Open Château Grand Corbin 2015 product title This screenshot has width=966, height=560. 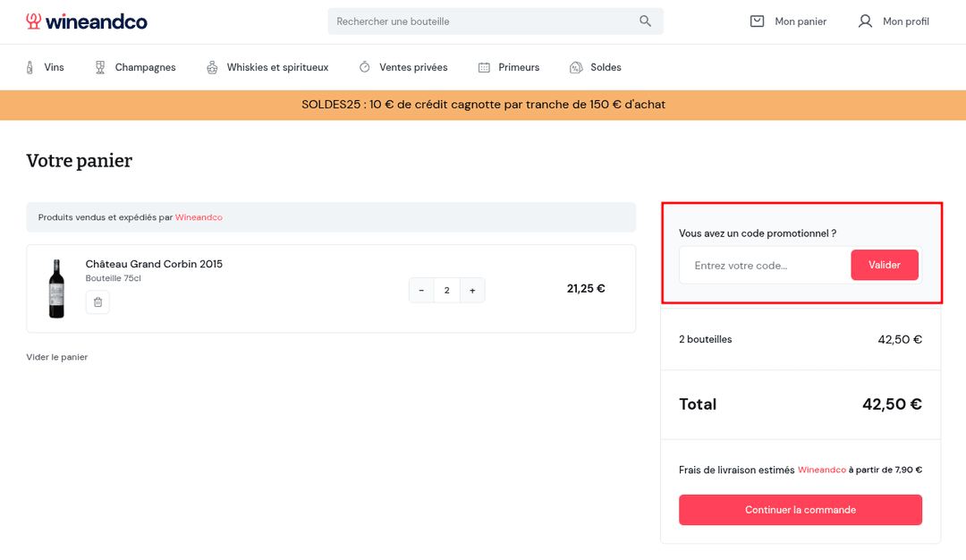(x=154, y=264)
